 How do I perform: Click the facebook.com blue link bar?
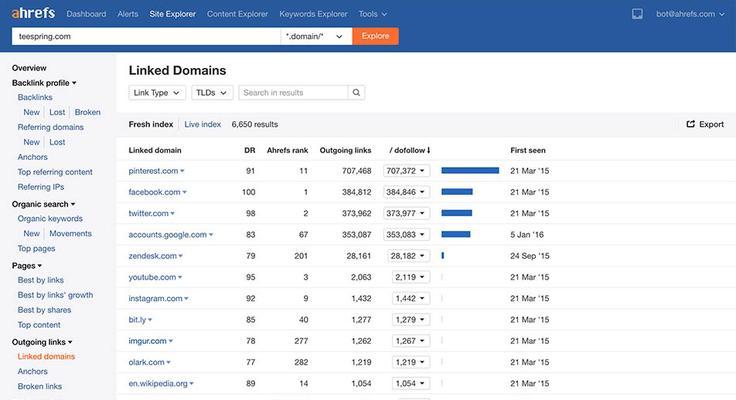tap(457, 192)
